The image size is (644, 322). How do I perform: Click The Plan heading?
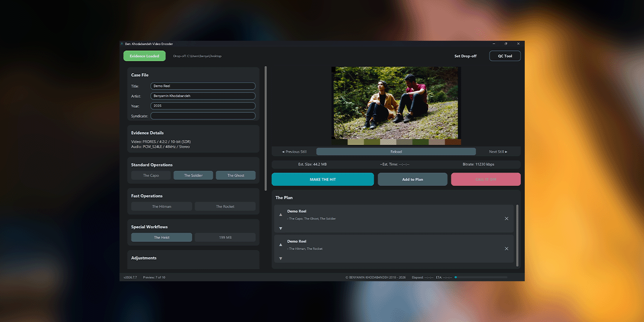click(284, 198)
